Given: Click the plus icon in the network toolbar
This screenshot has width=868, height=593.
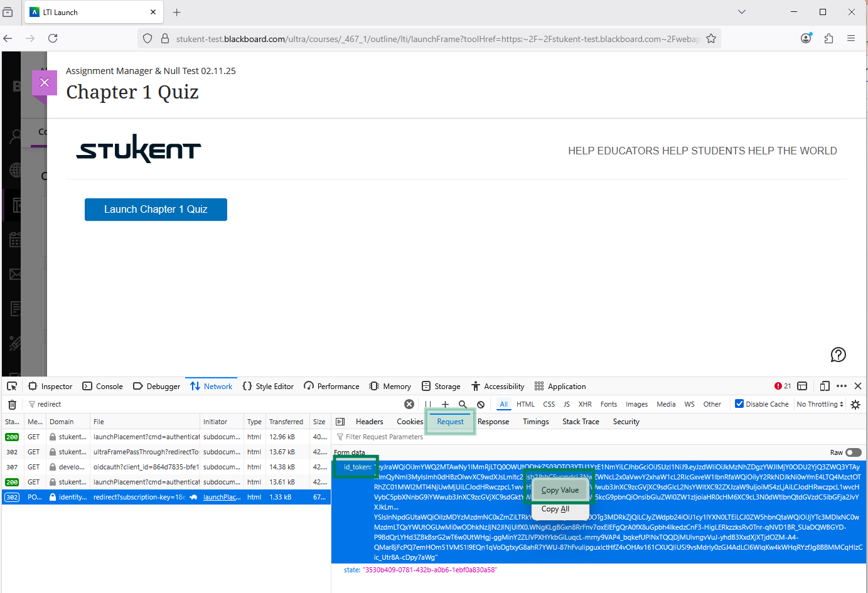Looking at the screenshot, I should (x=445, y=404).
